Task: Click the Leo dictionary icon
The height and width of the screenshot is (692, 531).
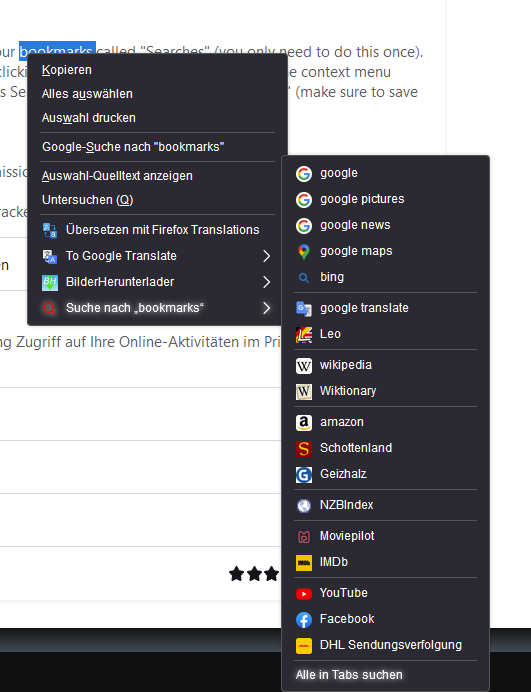Action: [x=304, y=334]
